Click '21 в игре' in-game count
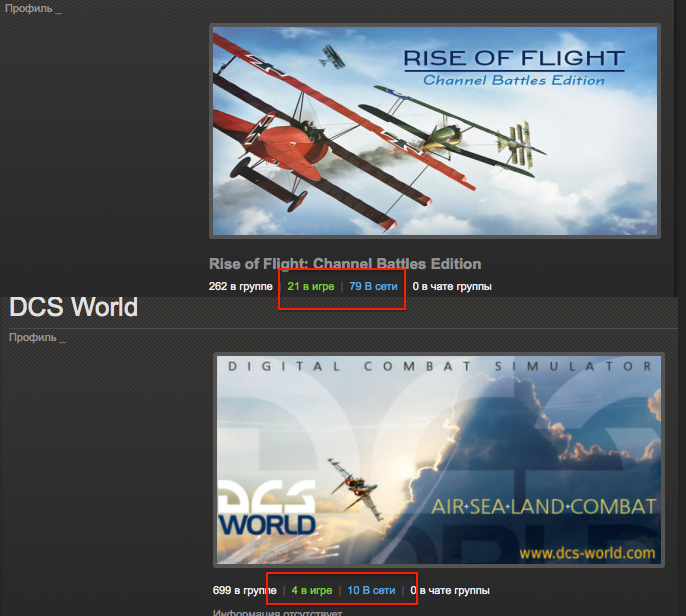The image size is (686, 616). pyautogui.click(x=311, y=286)
